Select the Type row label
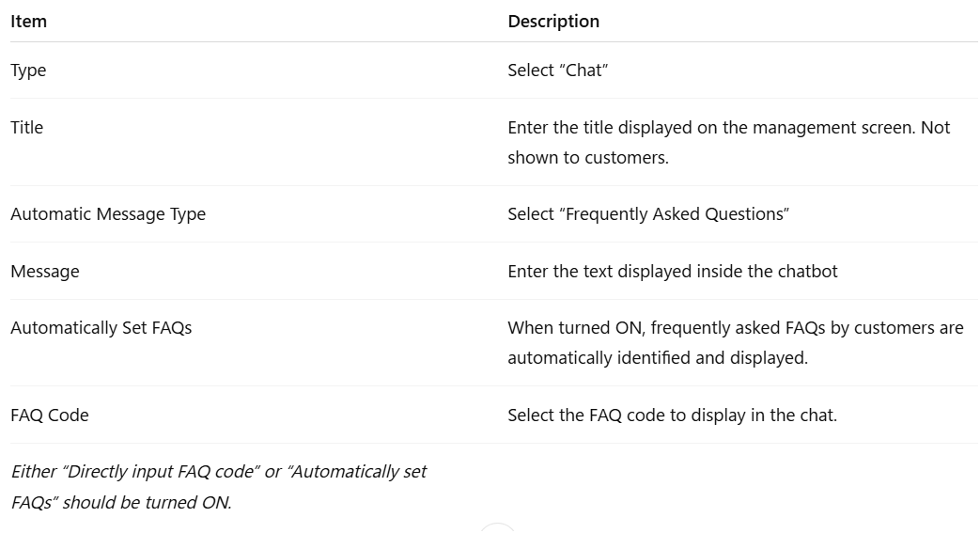The height and width of the screenshot is (533, 980). pos(28,71)
